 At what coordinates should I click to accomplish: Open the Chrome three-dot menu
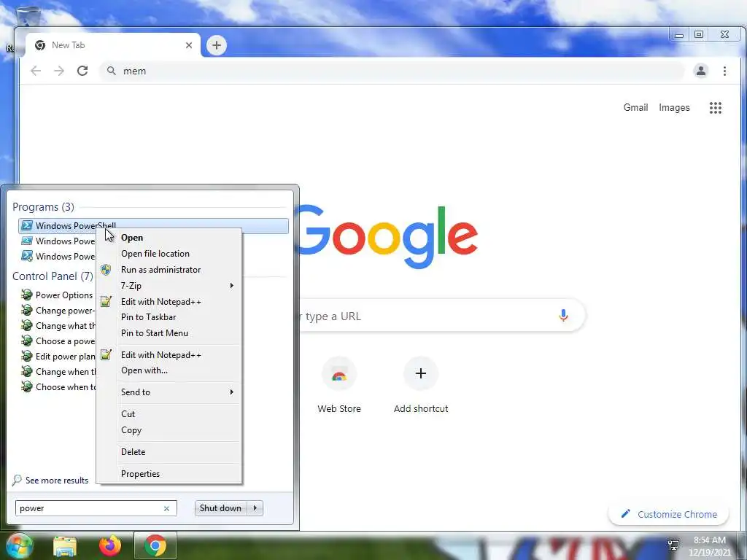(724, 71)
